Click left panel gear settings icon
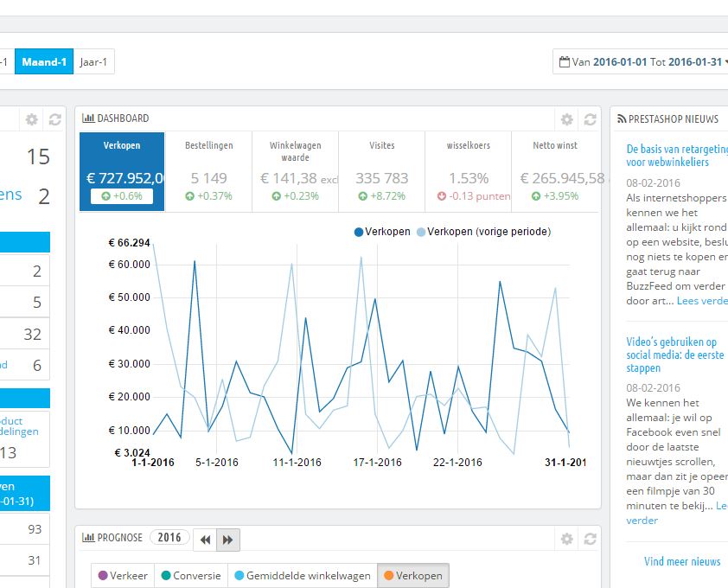This screenshot has height=588, width=728. [32, 119]
